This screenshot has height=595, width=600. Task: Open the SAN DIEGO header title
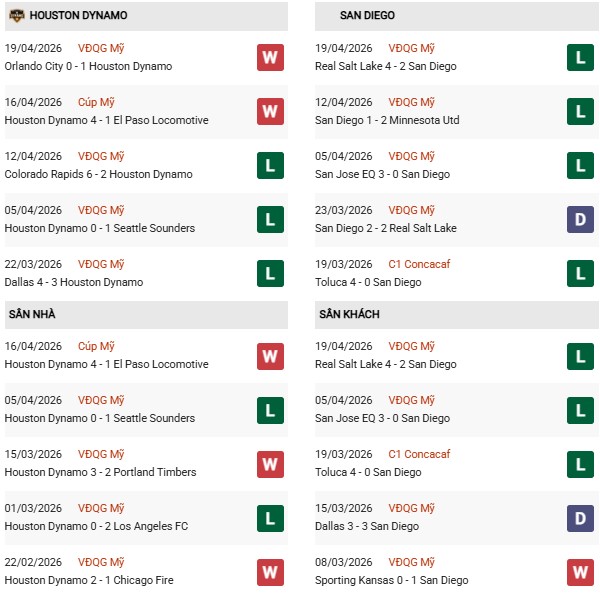pos(367,16)
